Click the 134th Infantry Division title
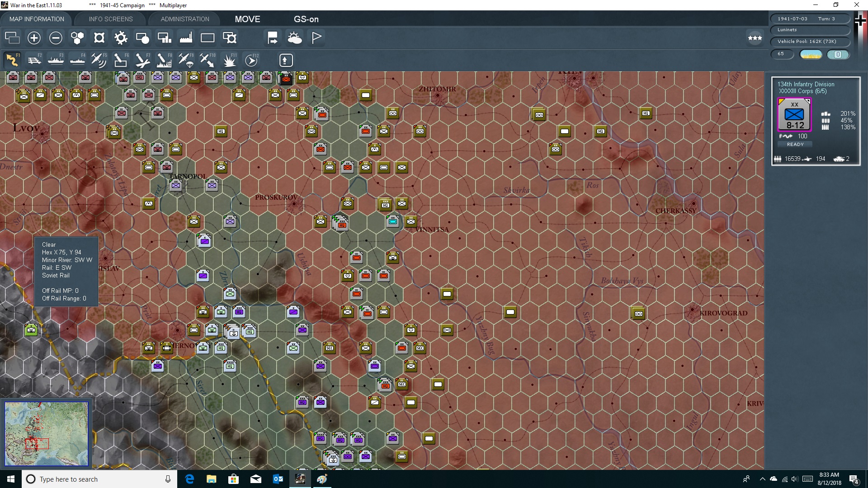Screen dimensions: 868x488 [806, 84]
